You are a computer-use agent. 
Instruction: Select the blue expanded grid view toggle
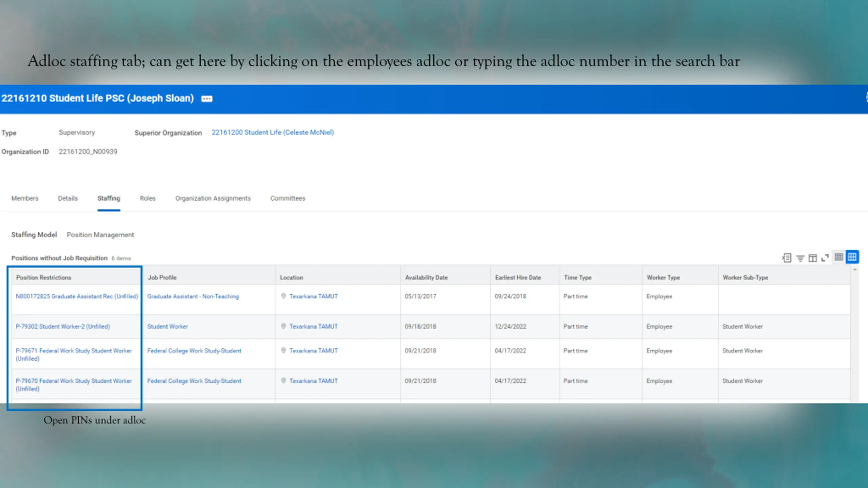[x=852, y=257]
